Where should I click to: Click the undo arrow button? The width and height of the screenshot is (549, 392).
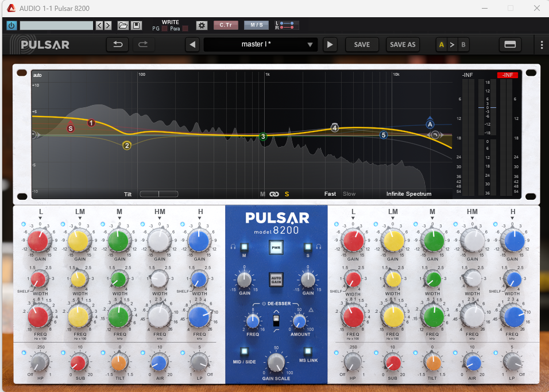[118, 44]
